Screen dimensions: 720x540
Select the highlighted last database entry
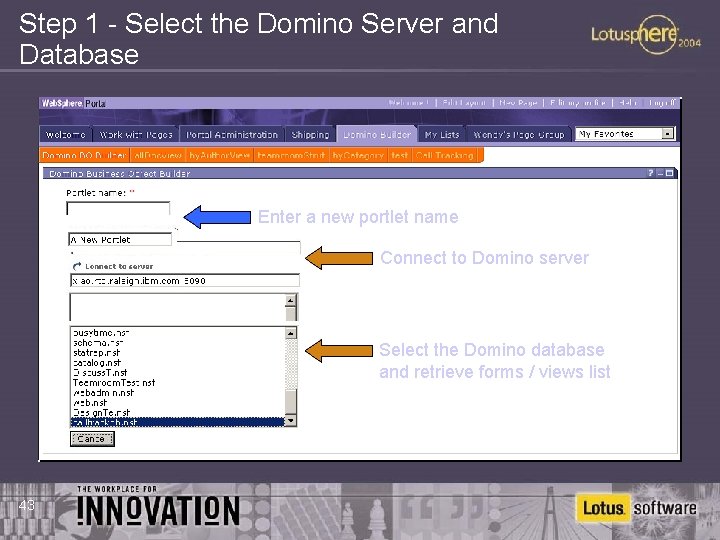178,422
